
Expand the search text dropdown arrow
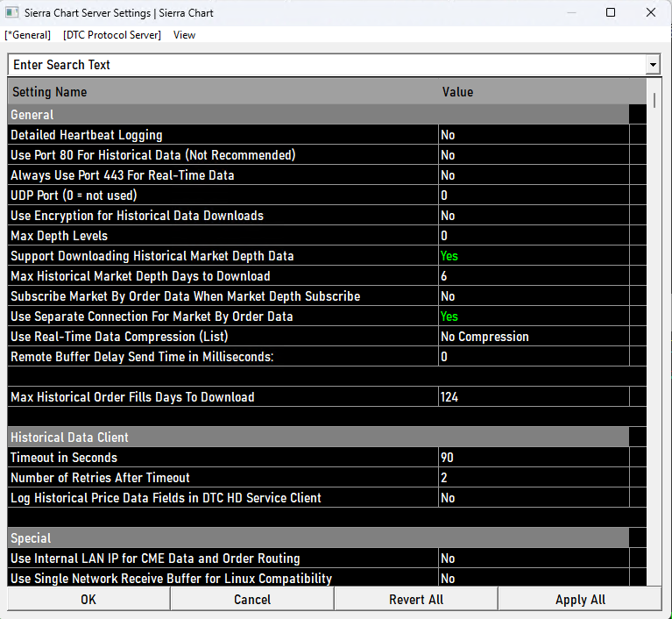click(653, 65)
